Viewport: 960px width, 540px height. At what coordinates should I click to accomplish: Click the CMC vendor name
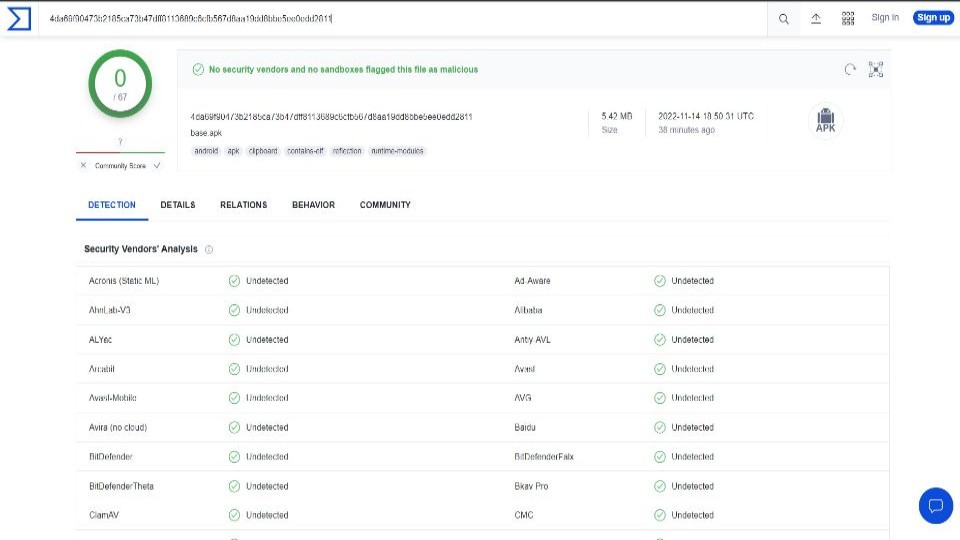[x=523, y=515]
